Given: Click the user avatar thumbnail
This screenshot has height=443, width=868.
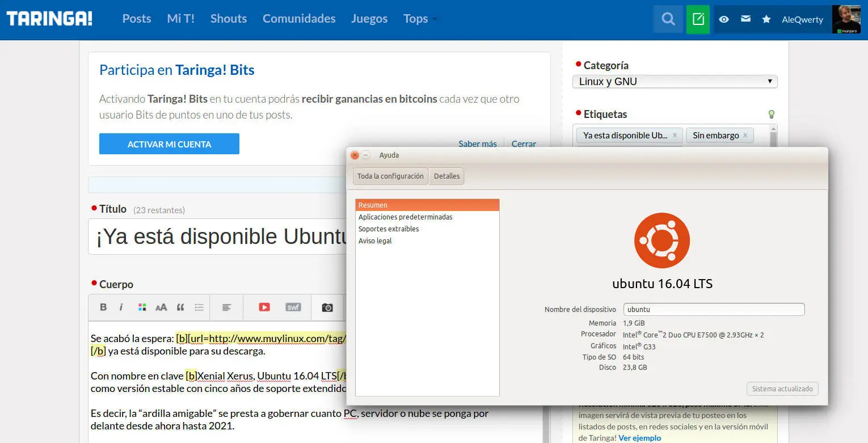Looking at the screenshot, I should (x=846, y=19).
